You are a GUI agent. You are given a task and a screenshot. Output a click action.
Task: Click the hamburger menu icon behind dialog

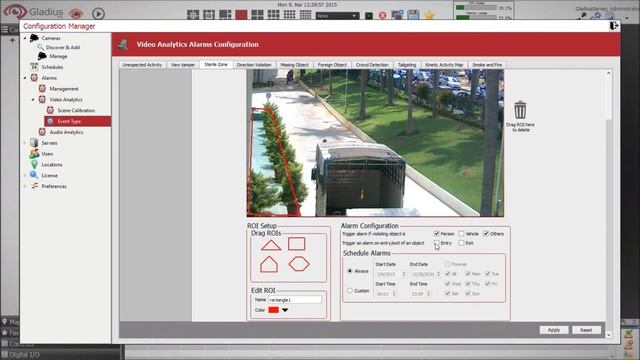point(4,29)
